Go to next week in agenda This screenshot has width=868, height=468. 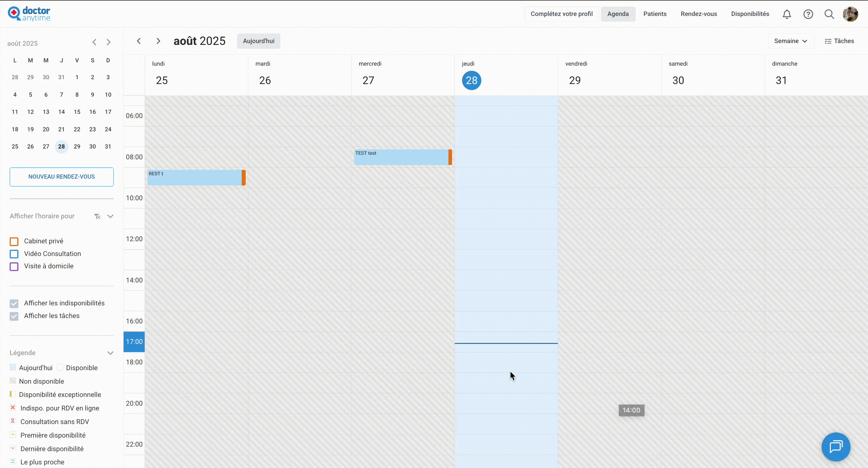[x=158, y=41]
